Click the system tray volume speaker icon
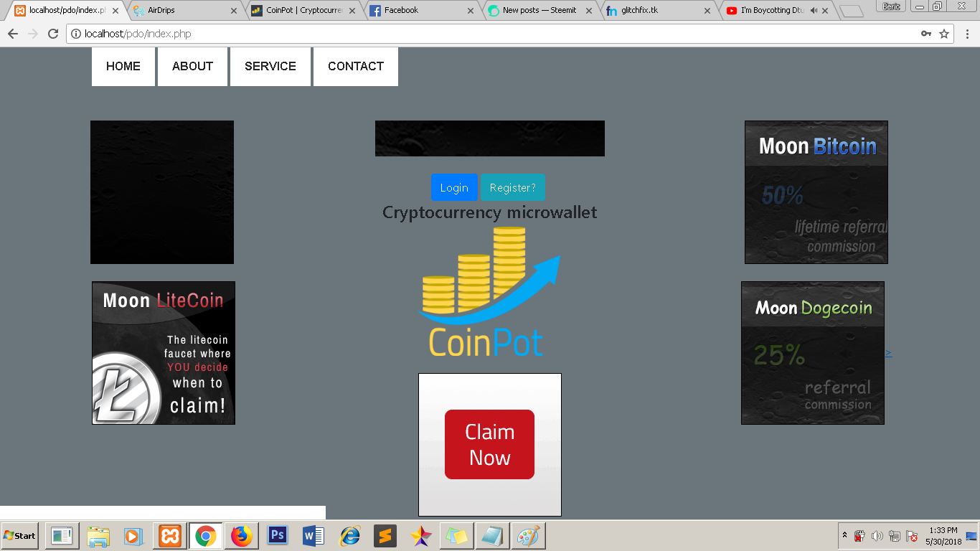980x551 pixels. click(877, 536)
